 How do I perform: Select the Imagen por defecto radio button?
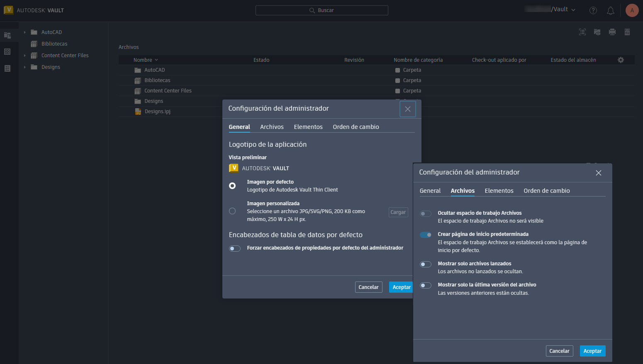pyautogui.click(x=232, y=186)
